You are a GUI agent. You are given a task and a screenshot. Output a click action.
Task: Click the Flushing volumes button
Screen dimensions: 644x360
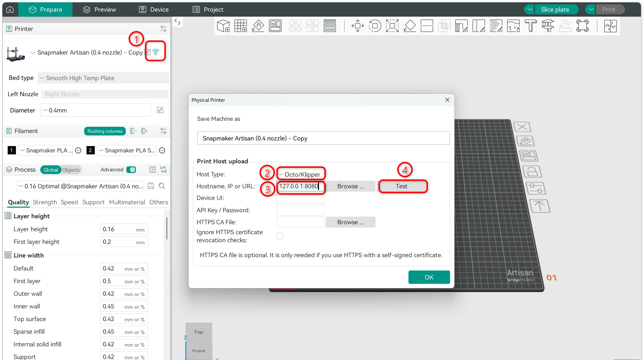(105, 131)
